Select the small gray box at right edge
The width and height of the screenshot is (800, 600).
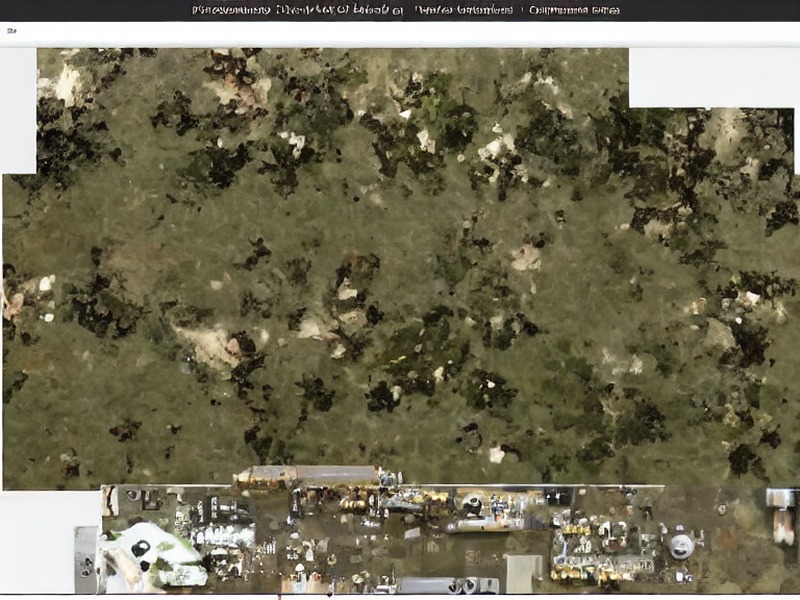coord(781,498)
